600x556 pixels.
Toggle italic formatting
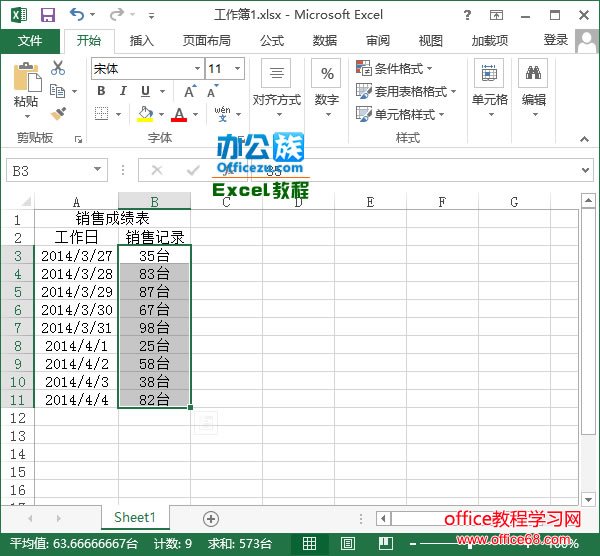(x=123, y=91)
